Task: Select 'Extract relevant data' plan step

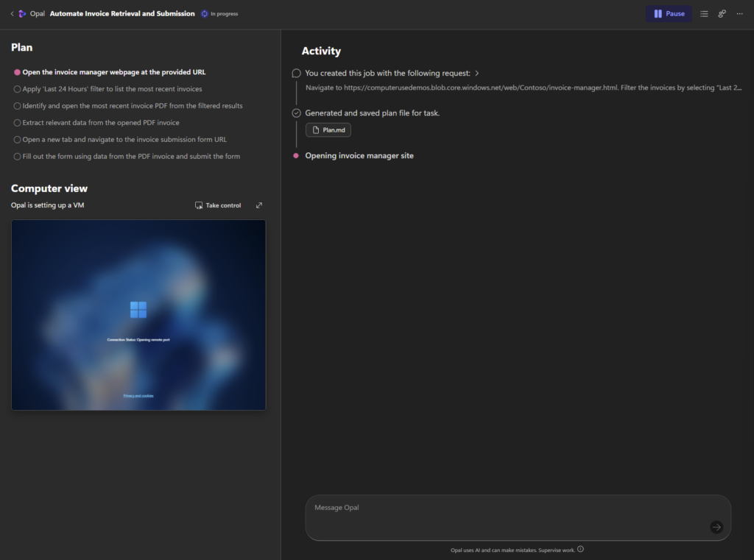Action: [x=101, y=123]
